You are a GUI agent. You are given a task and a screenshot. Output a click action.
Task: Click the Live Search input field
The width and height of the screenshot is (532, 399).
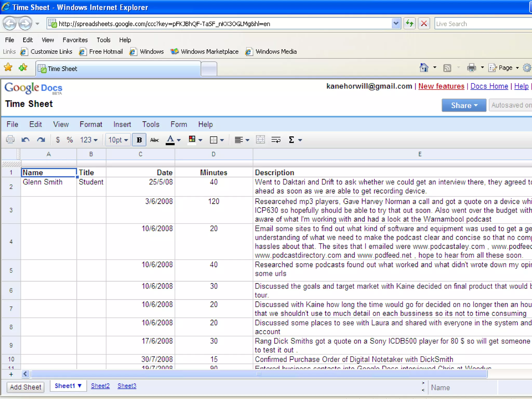coord(483,24)
